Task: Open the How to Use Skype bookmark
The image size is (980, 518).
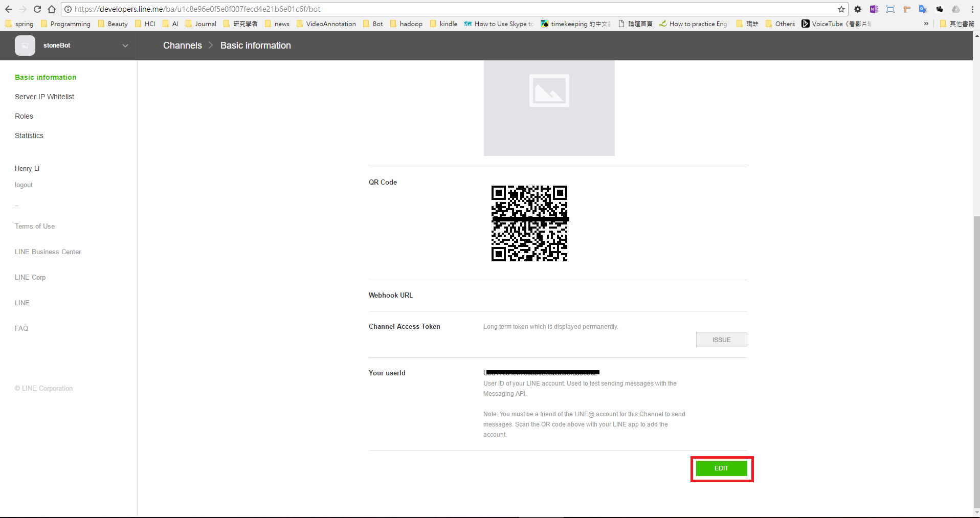Action: pos(499,24)
